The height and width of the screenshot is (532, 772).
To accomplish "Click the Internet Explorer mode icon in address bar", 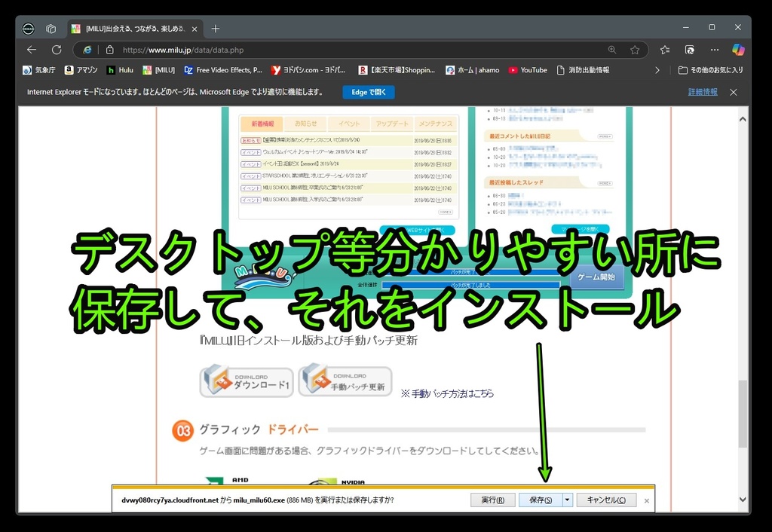I will [x=87, y=50].
